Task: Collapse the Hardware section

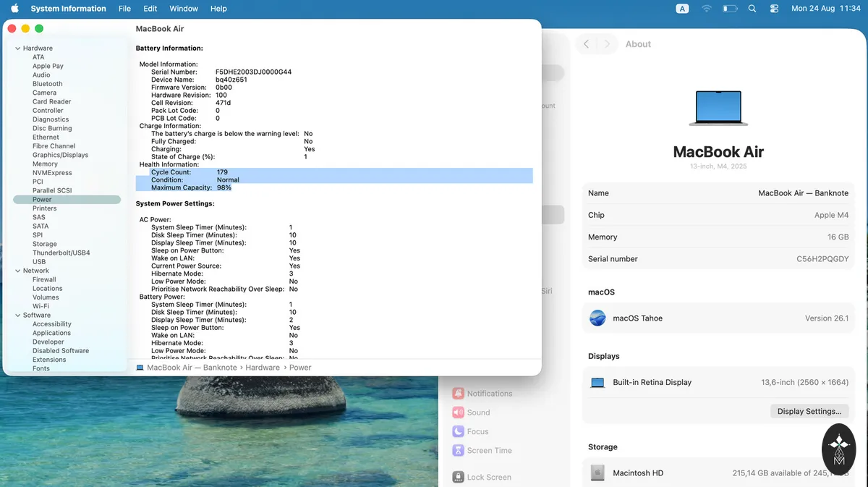Action: coord(17,48)
